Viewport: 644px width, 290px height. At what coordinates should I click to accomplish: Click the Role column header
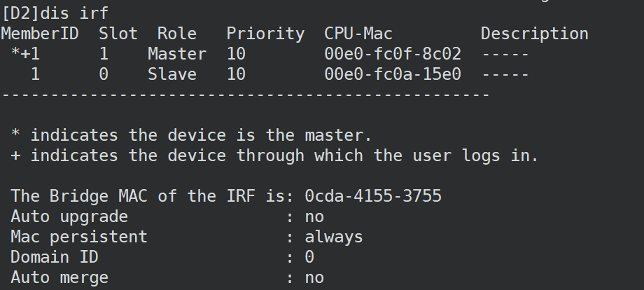(176, 34)
